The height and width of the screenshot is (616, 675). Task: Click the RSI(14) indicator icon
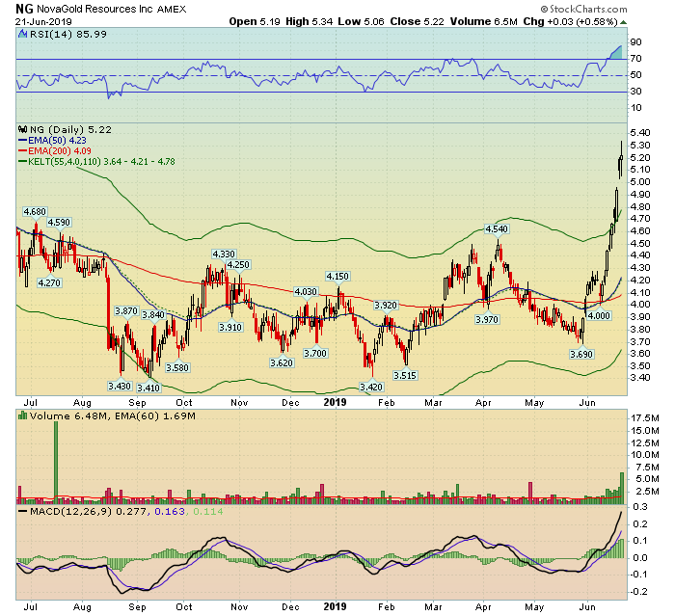22,35
